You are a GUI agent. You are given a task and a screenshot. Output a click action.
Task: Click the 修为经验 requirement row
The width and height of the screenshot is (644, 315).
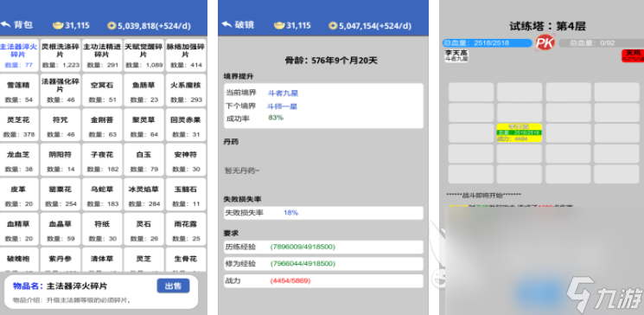click(323, 264)
